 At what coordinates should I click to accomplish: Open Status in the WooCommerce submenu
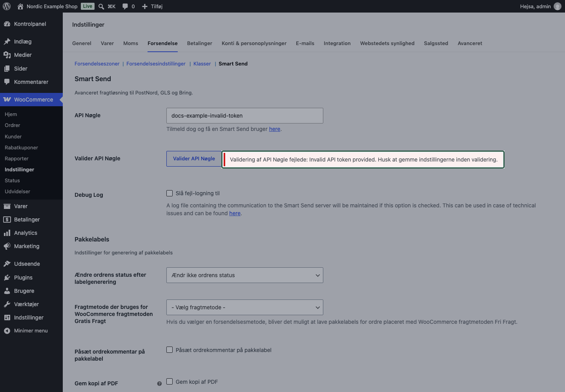pyautogui.click(x=12, y=180)
